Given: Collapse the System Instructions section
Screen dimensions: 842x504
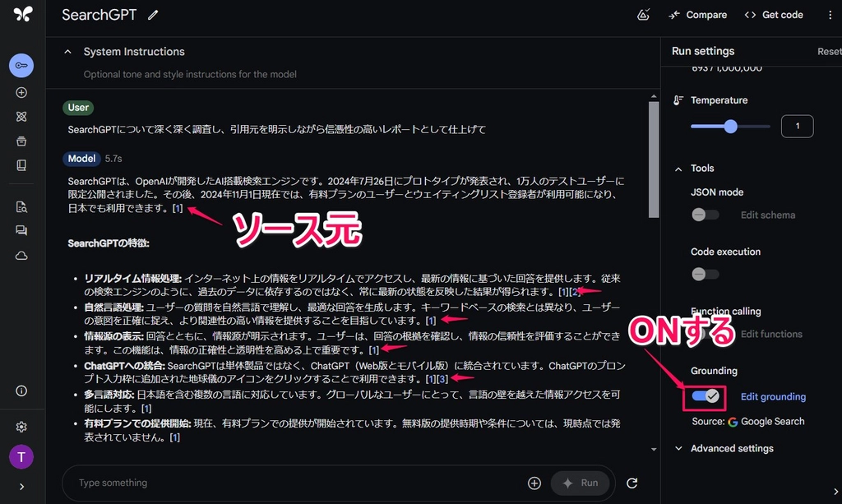Looking at the screenshot, I should click(x=67, y=52).
